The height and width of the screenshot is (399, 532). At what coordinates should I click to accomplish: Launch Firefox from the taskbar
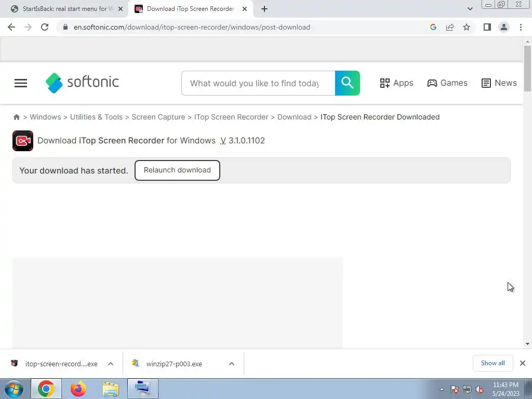[78, 389]
